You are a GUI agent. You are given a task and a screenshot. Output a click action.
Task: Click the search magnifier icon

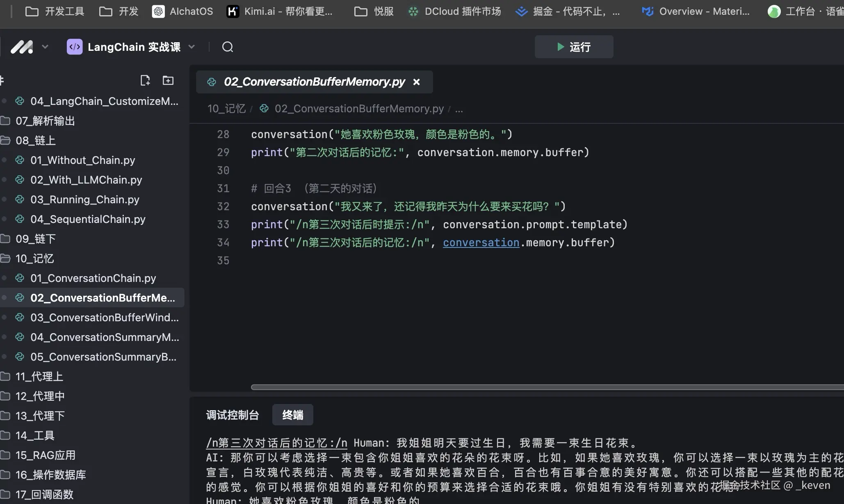click(228, 47)
